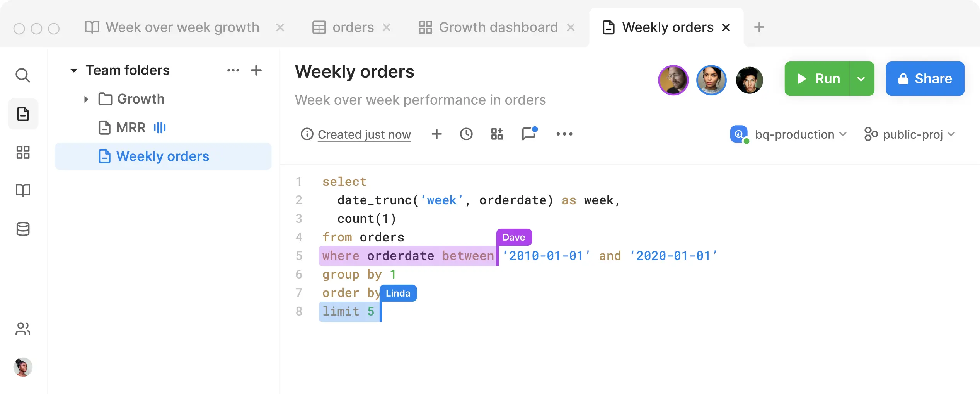The image size is (980, 394).
Task: Open the search icon in sidebar
Action: click(23, 75)
